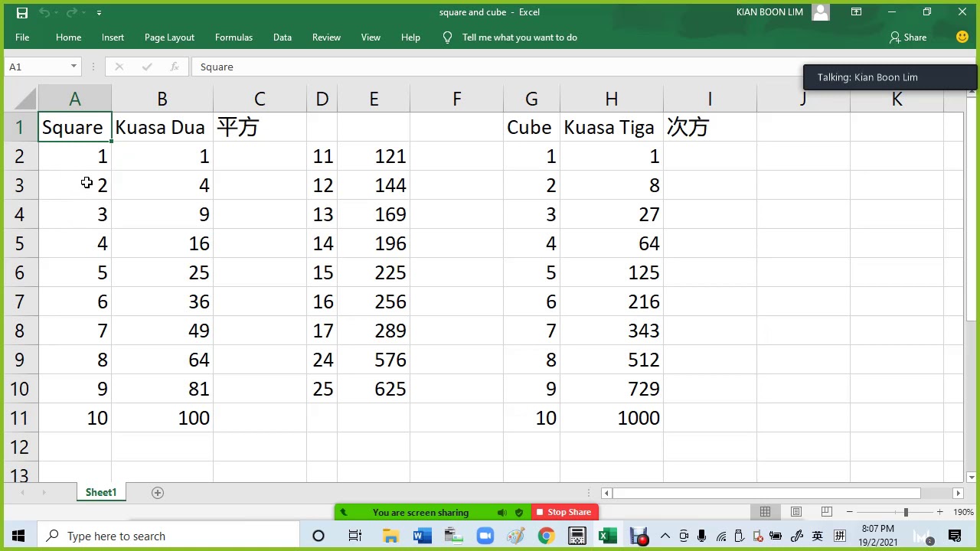Select the cell with value 1000

(611, 418)
